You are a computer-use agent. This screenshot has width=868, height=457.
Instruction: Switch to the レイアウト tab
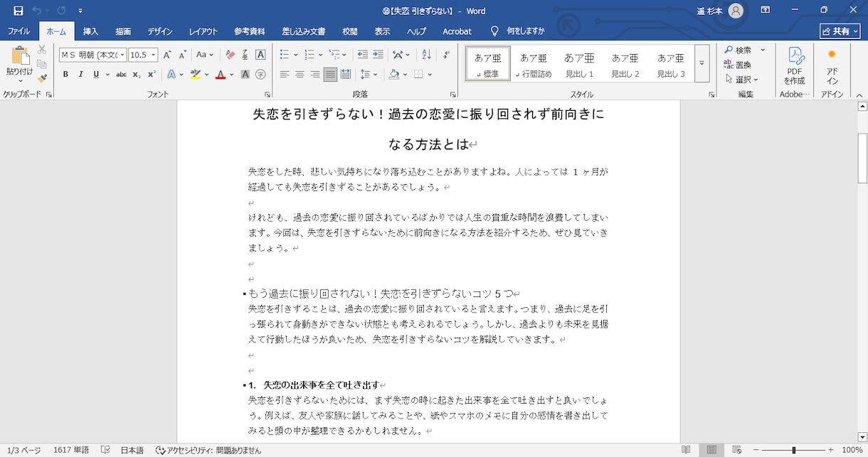[x=203, y=31]
